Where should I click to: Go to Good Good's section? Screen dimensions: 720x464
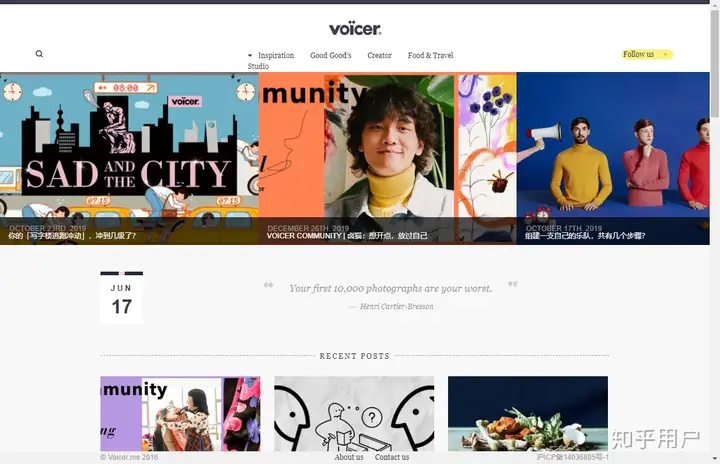point(331,55)
